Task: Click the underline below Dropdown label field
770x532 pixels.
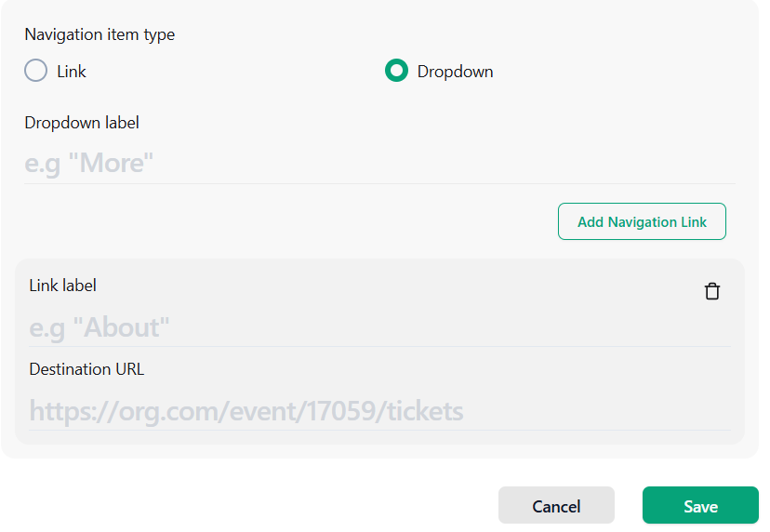Action: (379, 184)
